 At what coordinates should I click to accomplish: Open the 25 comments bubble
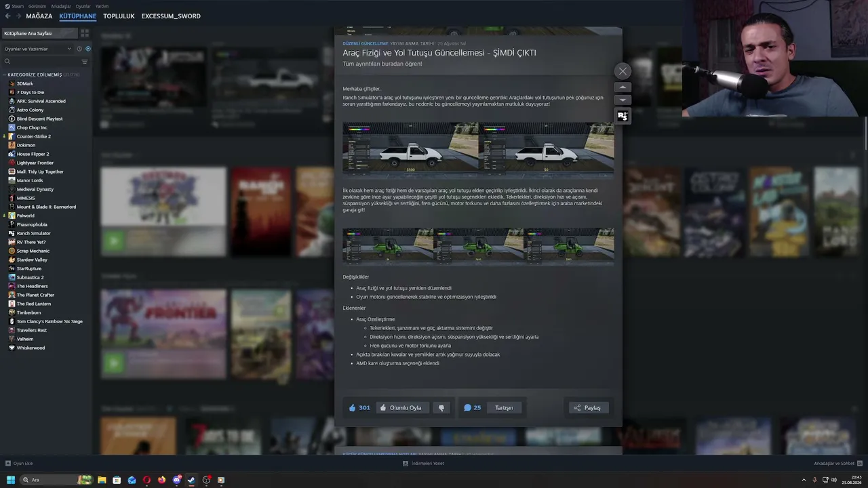pos(472,407)
